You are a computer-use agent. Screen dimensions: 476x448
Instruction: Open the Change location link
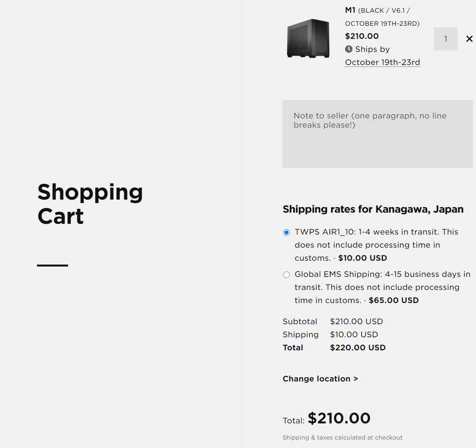[320, 379]
